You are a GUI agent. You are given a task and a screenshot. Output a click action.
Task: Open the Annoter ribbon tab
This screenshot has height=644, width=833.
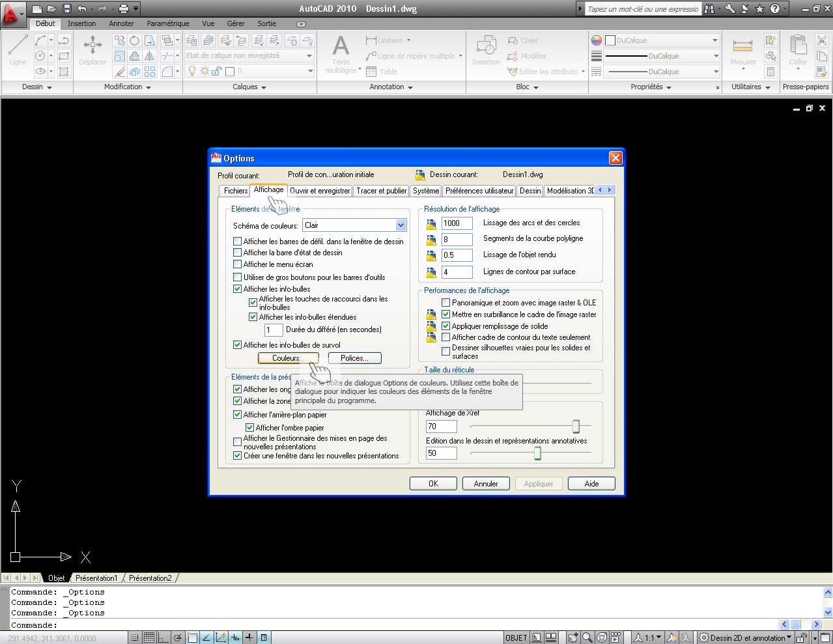click(121, 23)
